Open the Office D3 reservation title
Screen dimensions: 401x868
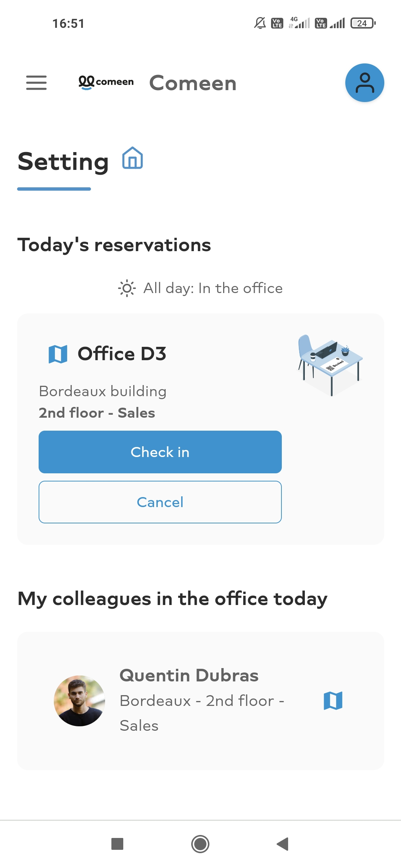(x=122, y=354)
